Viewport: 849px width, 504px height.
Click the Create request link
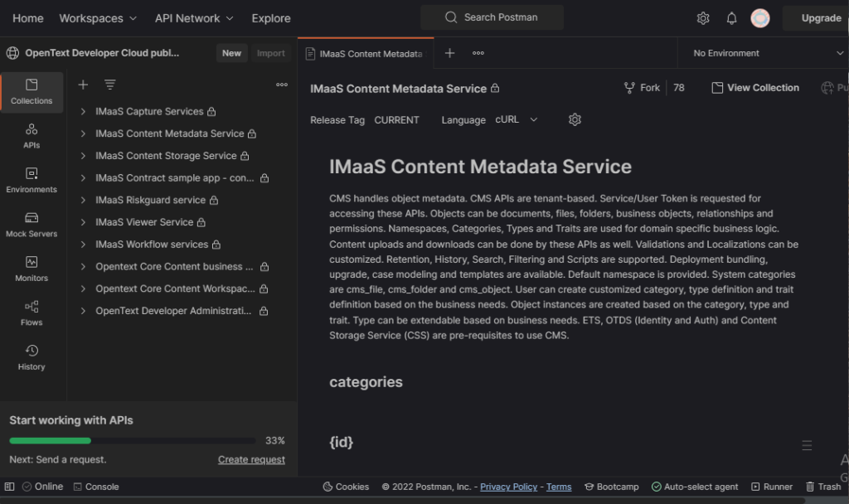click(251, 459)
